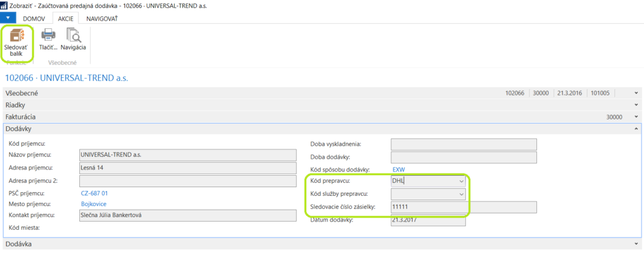Click the Tlačiť printer icon

(x=48, y=35)
